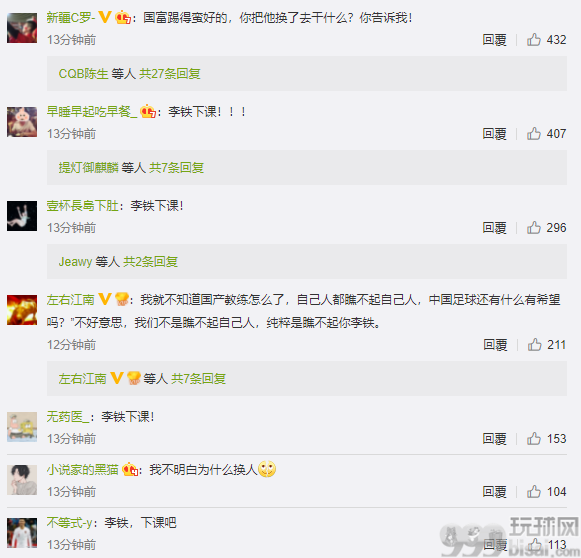This screenshot has height=558, width=581.
Task: Open the profile of user 不等式-y
Action: click(x=69, y=522)
